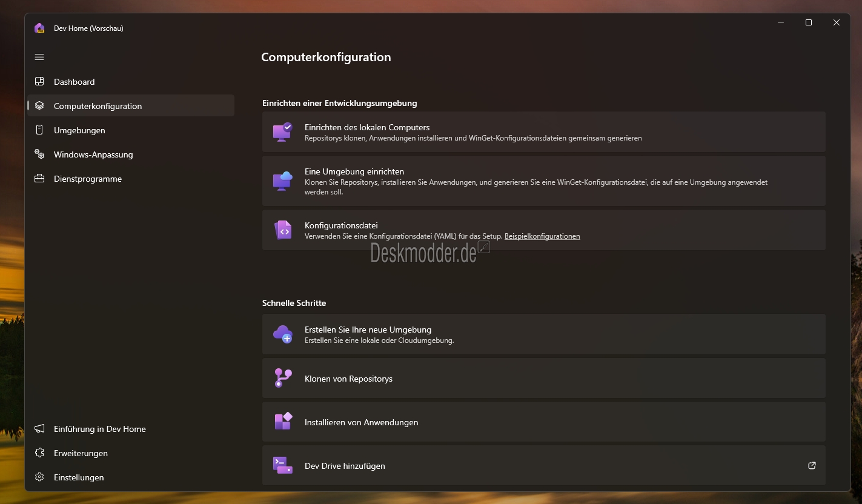Click 'Einrichten einer Entwicklungsumgebung' heading
Viewport: 862px width, 504px height.
point(339,103)
